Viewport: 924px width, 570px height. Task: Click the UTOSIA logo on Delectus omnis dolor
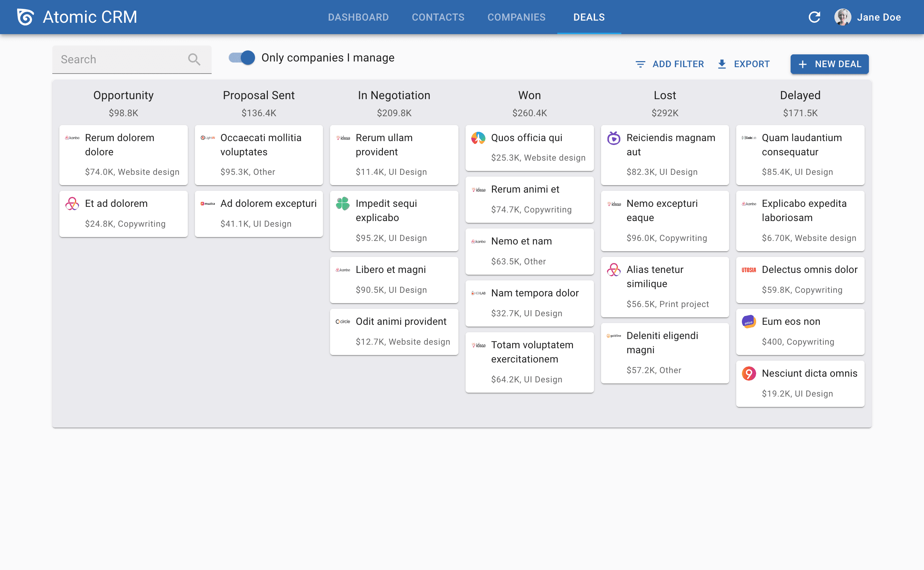[749, 270]
